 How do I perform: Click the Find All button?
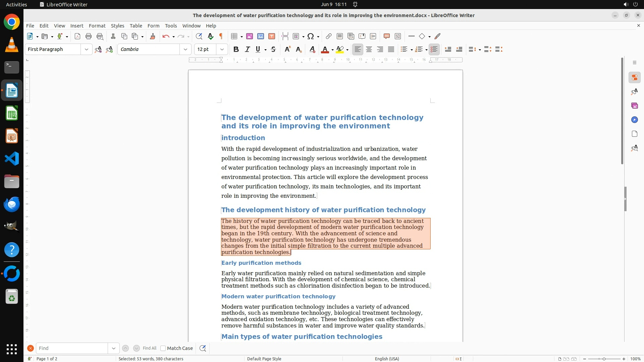(149, 348)
